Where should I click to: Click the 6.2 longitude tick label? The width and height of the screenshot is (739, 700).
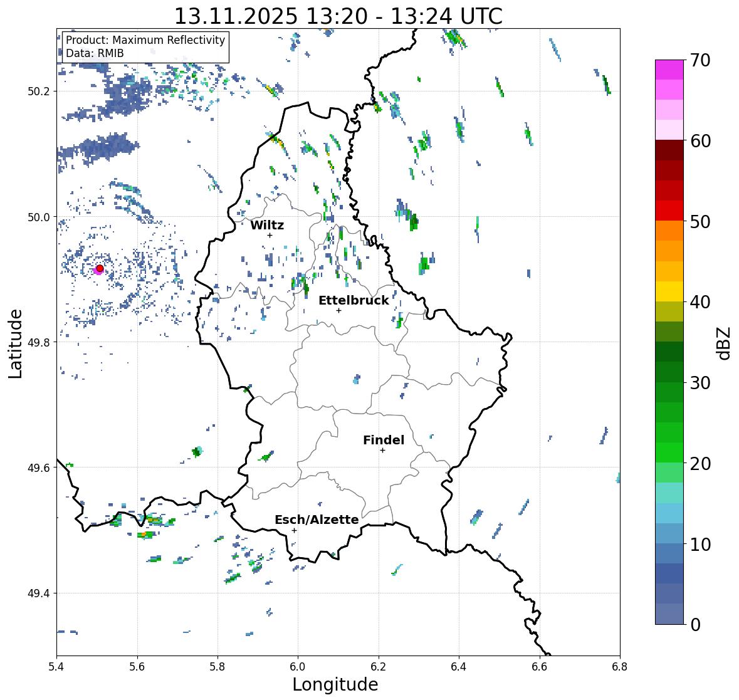point(379,667)
